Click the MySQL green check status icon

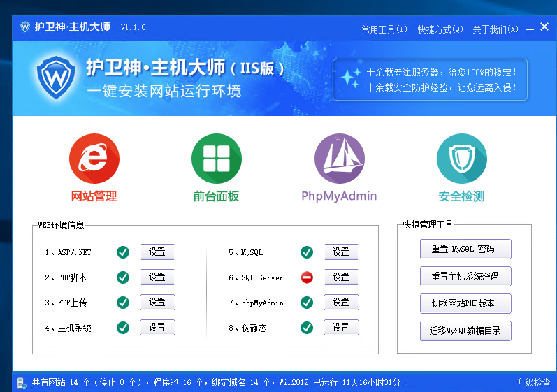click(307, 252)
